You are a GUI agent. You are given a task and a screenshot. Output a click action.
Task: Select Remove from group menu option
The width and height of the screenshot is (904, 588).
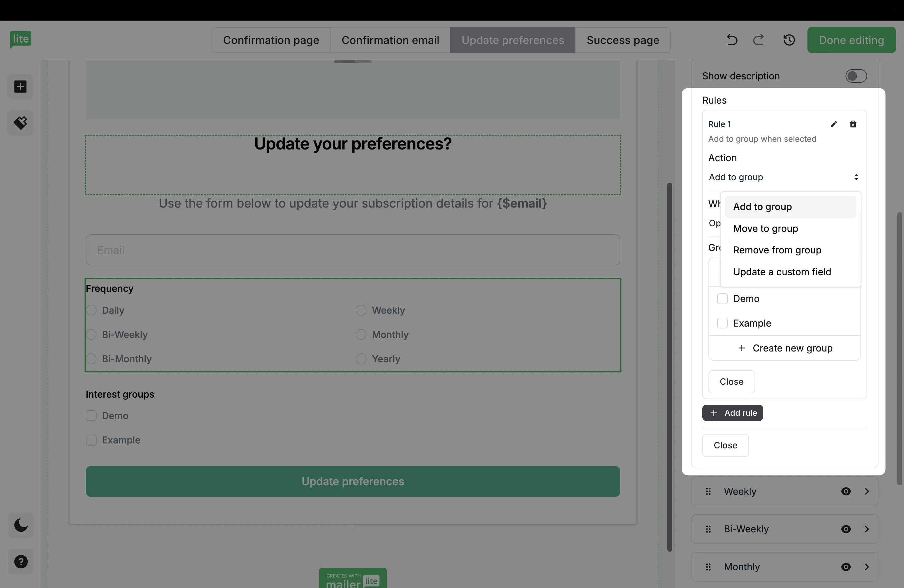point(777,250)
